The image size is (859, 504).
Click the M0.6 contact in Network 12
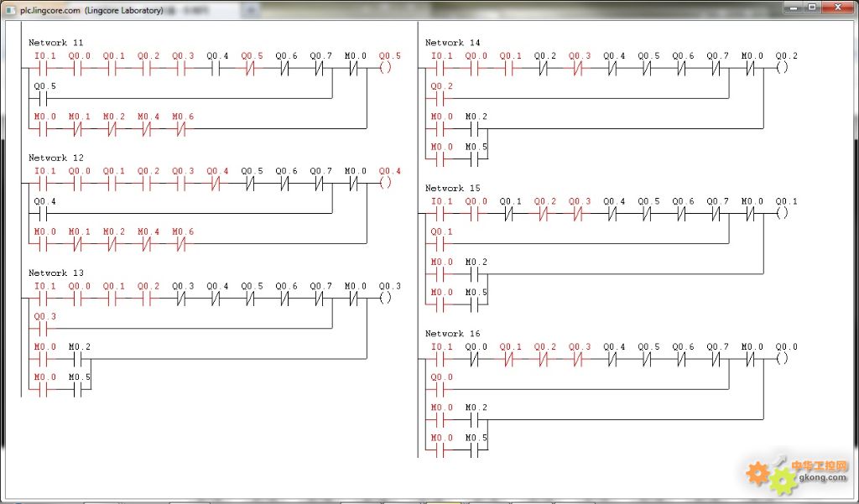[183, 243]
